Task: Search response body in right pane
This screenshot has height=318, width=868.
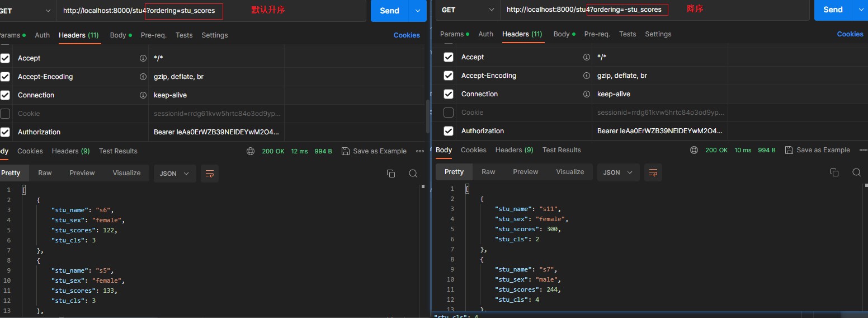Action: (x=856, y=172)
